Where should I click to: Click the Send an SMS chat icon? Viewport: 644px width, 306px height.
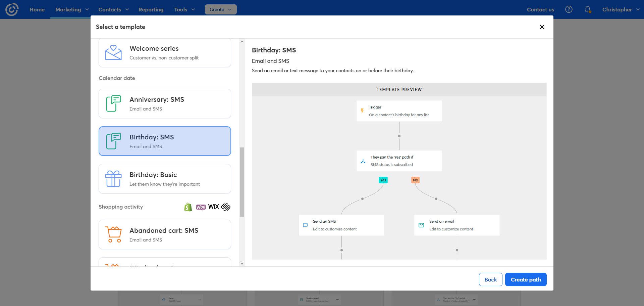click(305, 225)
